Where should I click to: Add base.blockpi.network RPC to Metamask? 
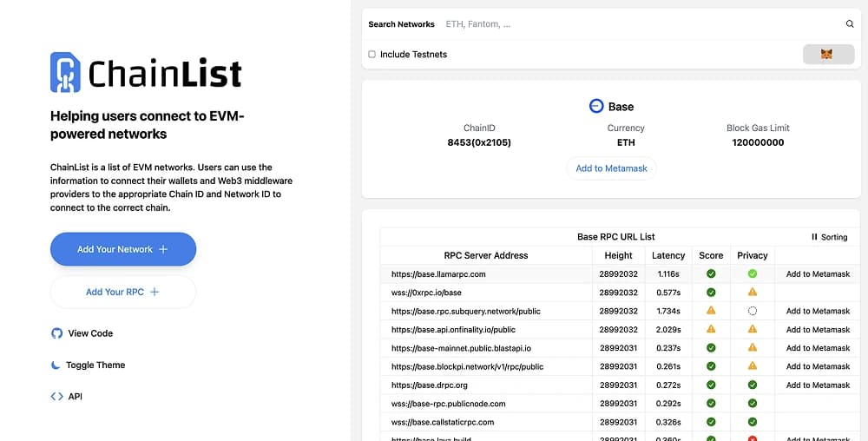point(818,366)
